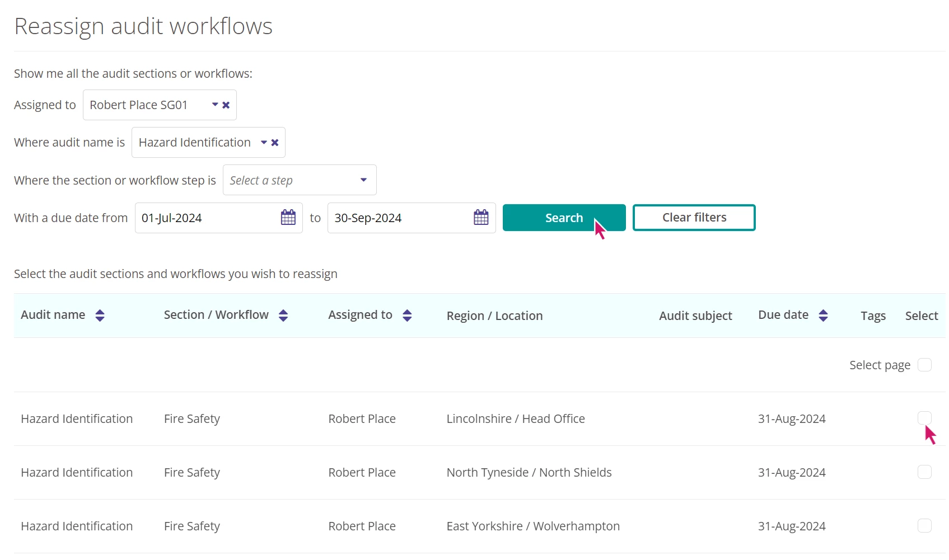Select the Lincolnshire / Head Office row checkbox

coord(924,418)
